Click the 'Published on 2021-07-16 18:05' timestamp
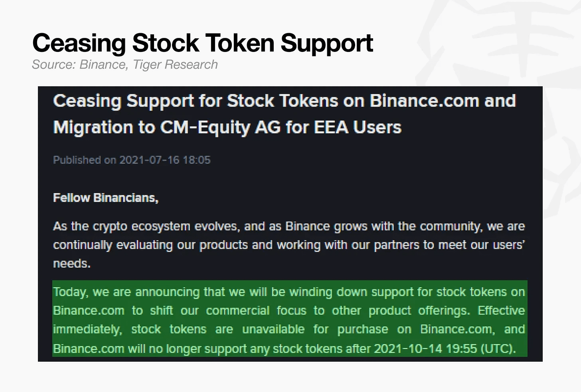The height and width of the screenshot is (392, 581). pos(132,160)
